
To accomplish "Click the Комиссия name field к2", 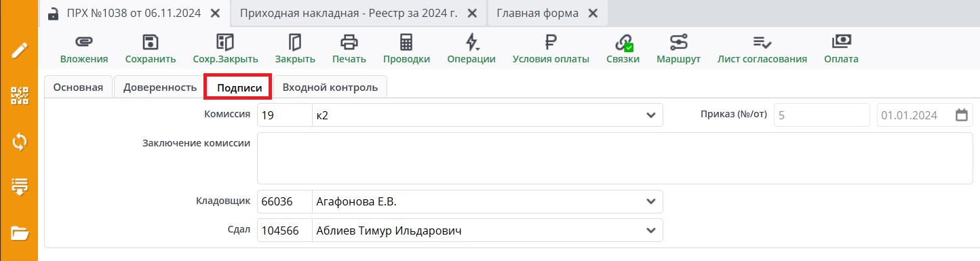I will coord(476,115).
